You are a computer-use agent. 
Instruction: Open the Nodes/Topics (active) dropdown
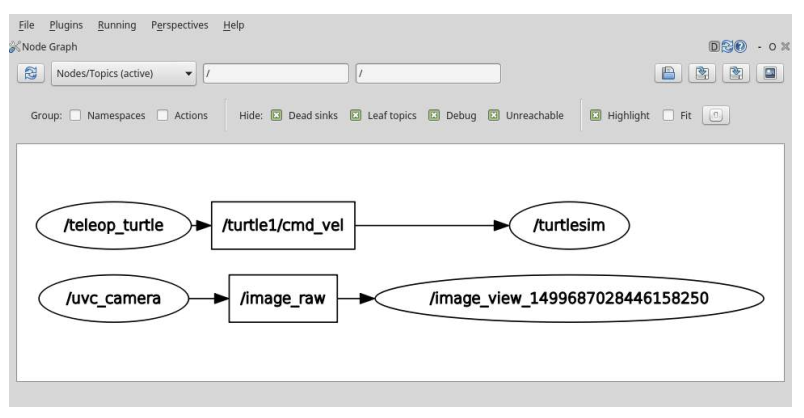coord(124,73)
